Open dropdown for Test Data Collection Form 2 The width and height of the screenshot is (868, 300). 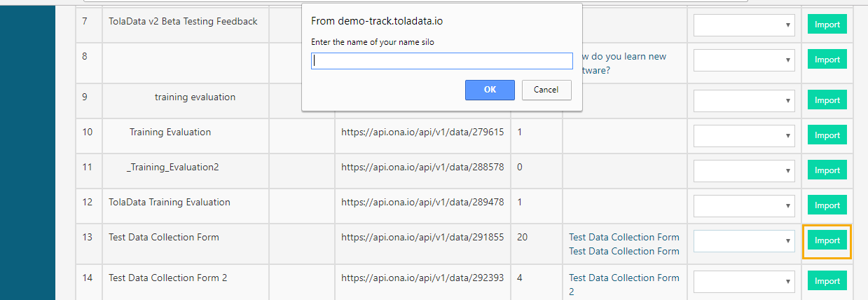744,281
